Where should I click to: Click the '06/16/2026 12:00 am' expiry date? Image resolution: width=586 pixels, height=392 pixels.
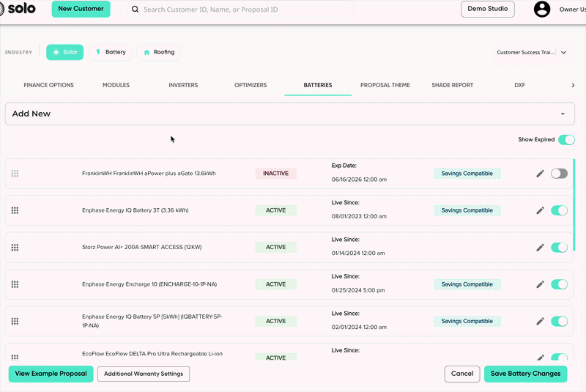click(359, 180)
